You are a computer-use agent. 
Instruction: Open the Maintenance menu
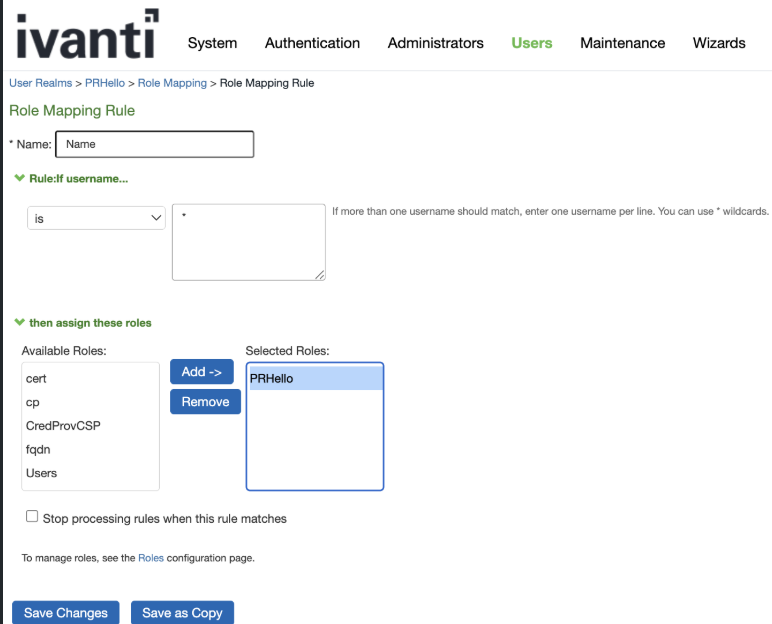[622, 43]
